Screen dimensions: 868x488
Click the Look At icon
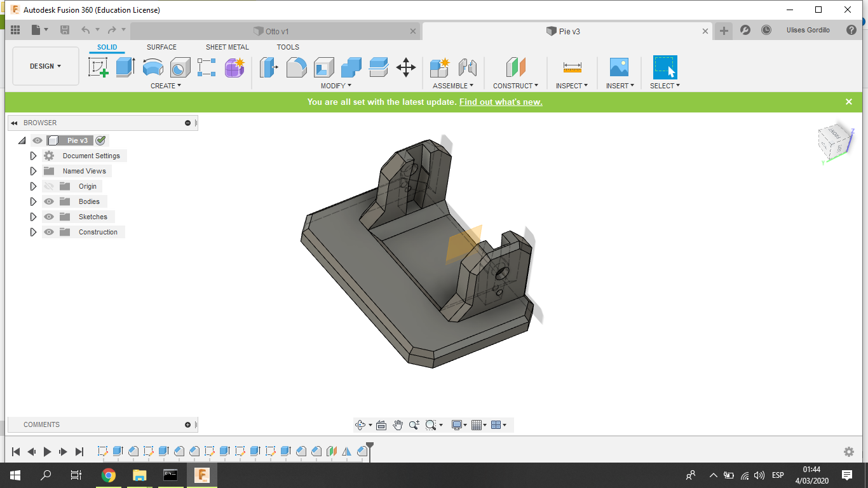click(x=381, y=425)
